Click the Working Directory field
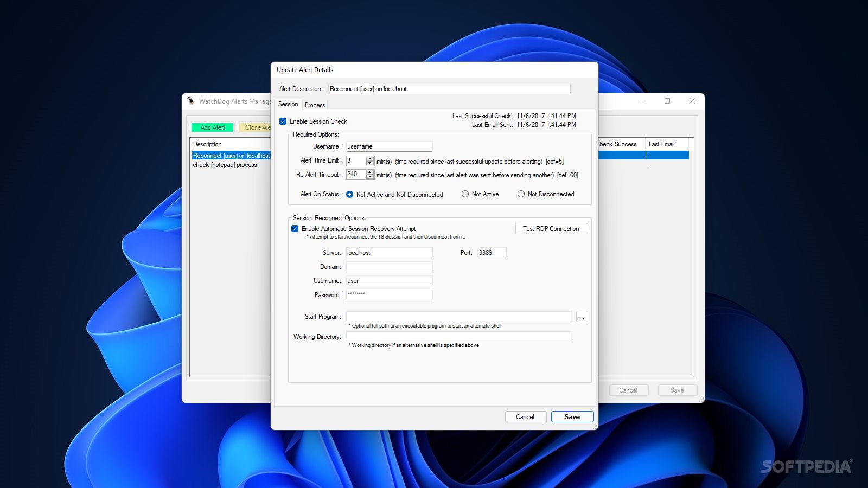Viewport: 868px width, 488px height. [459, 337]
